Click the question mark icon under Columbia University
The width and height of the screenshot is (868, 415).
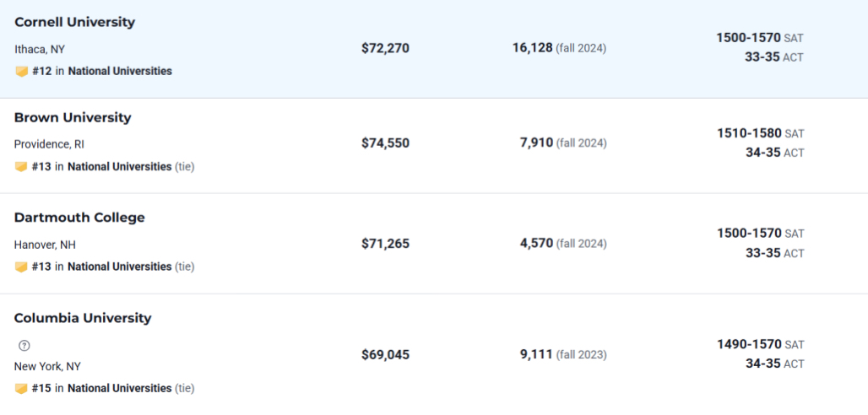[x=24, y=345]
